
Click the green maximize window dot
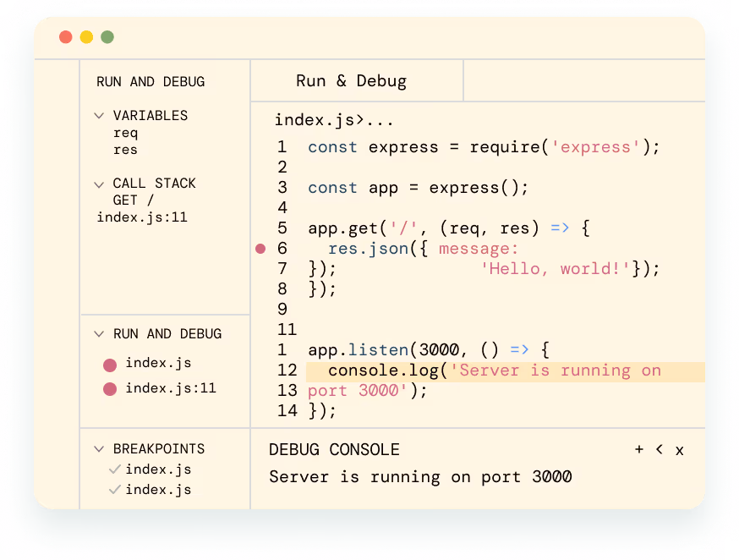(x=107, y=37)
